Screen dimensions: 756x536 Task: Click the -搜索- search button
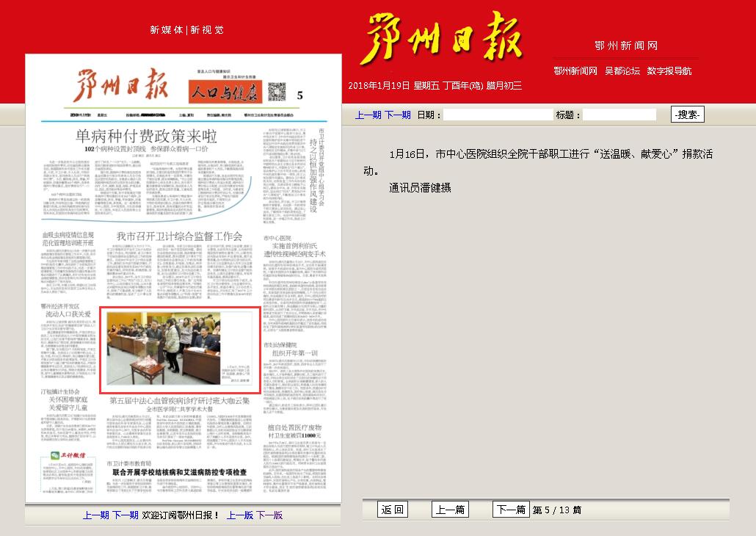tap(688, 115)
